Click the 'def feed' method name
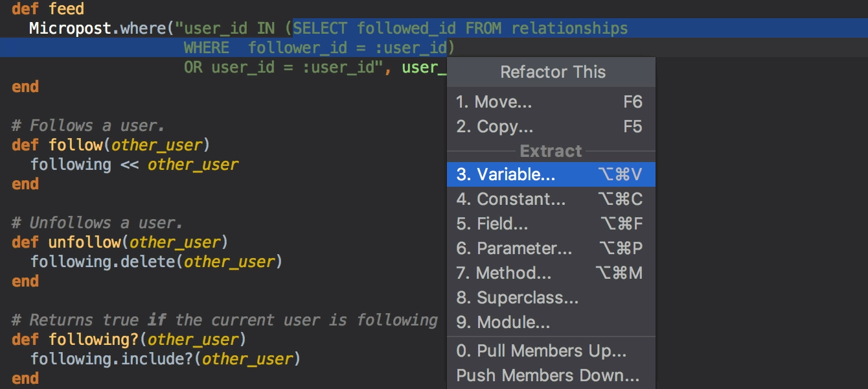868x389 pixels. coord(66,9)
